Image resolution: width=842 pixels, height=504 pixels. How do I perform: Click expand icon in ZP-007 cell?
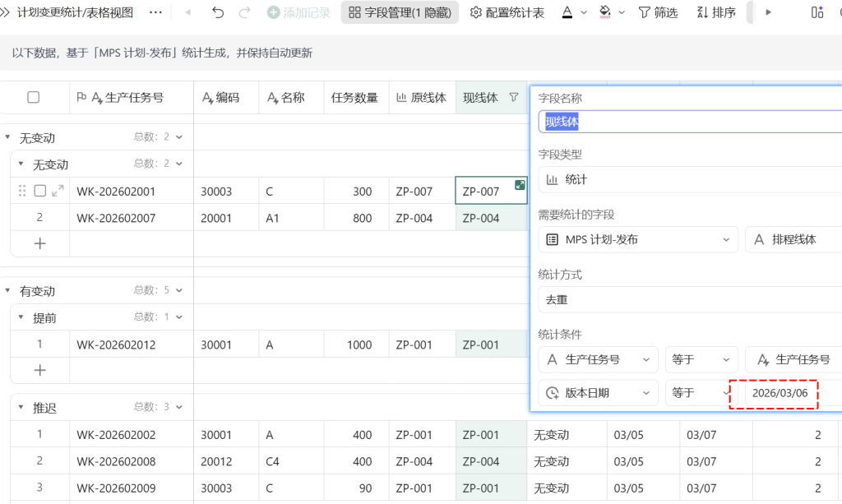520,185
